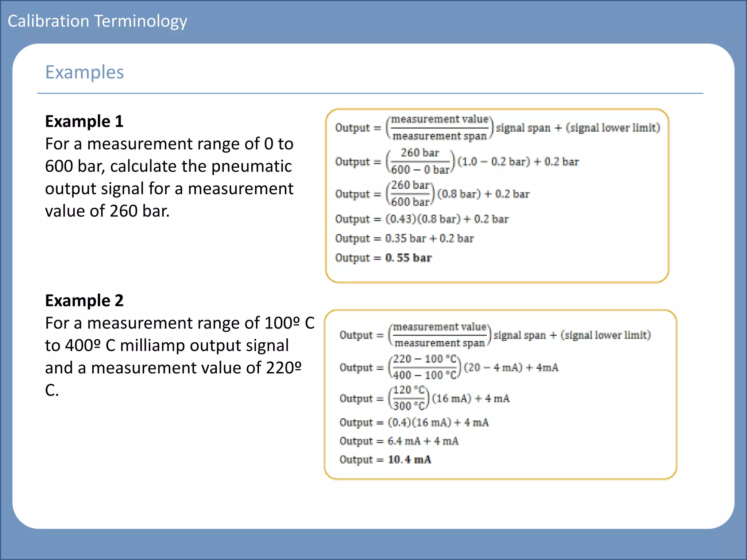Click the 6.4 mA + 4 mA line

pos(399,441)
